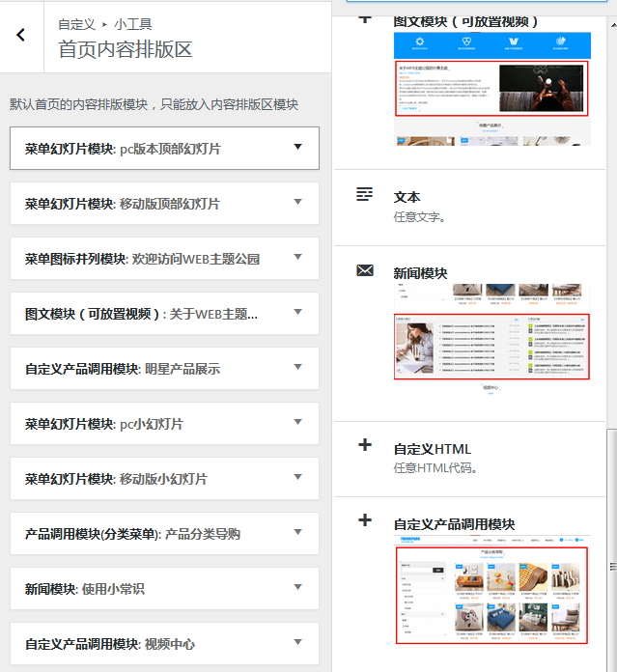Click the plus icon beside 自定义HTML
Screen dimensions: 617x672
365,445
